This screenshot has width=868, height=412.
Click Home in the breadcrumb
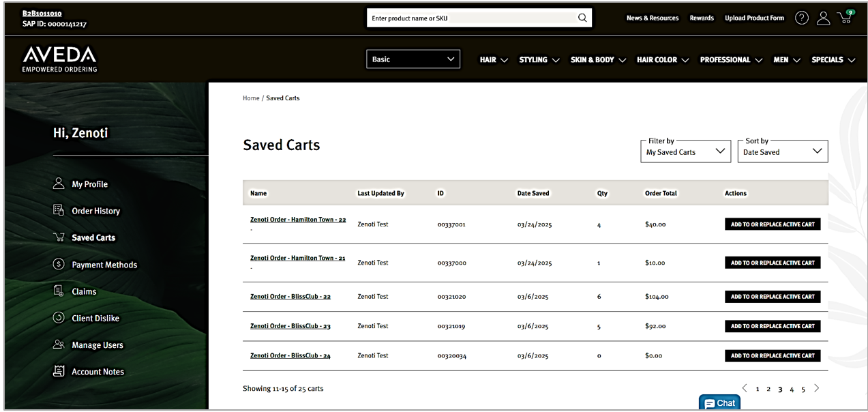[251, 98]
